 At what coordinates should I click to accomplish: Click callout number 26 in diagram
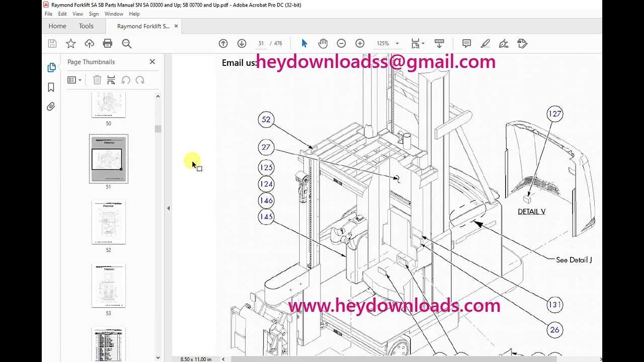point(554,330)
